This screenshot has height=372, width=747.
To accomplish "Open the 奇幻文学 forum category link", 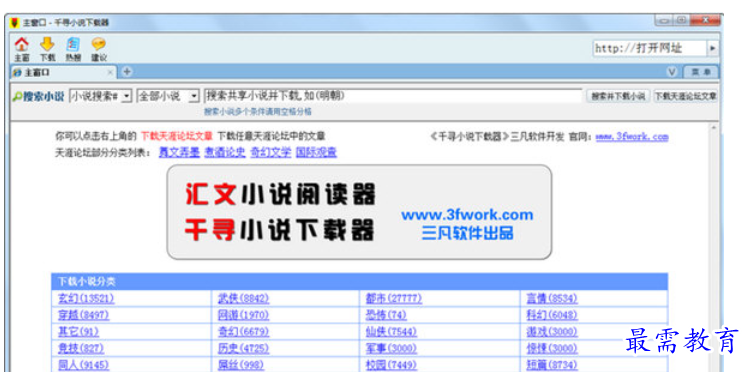I will (271, 152).
